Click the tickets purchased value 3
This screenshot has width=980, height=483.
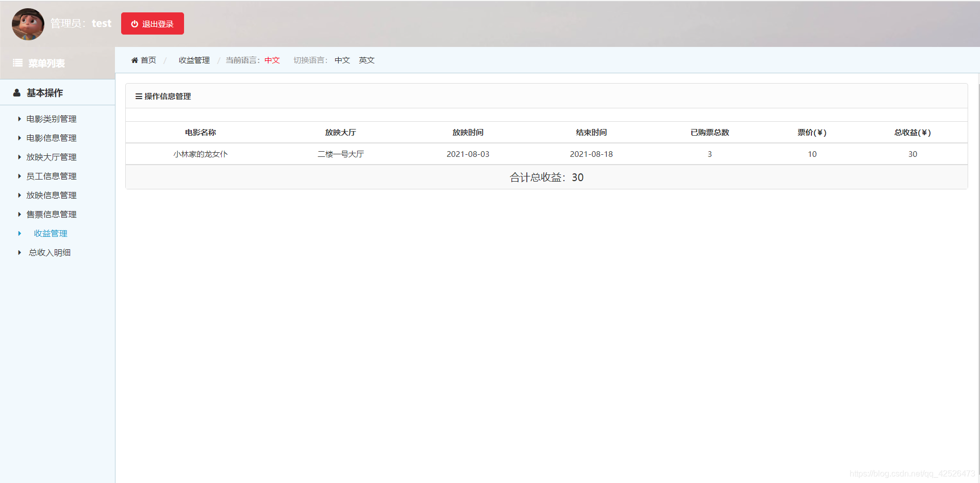pos(710,154)
